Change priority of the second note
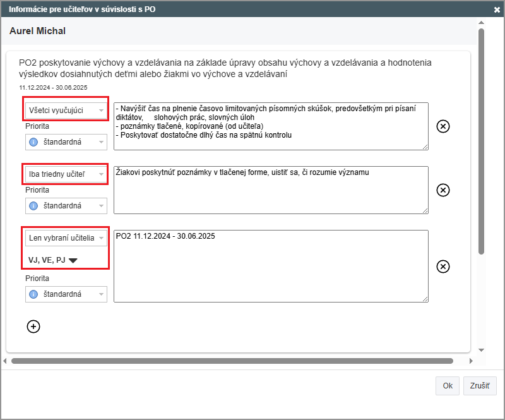 (66, 206)
